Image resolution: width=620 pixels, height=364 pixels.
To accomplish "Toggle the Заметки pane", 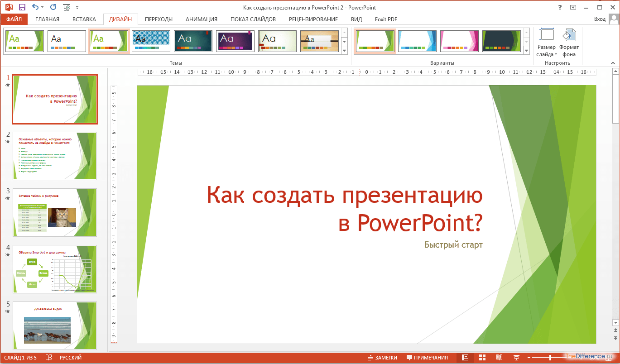I will 383,357.
